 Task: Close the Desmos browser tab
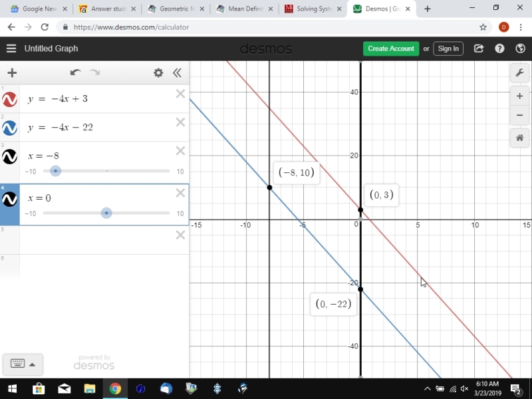pyautogui.click(x=408, y=9)
